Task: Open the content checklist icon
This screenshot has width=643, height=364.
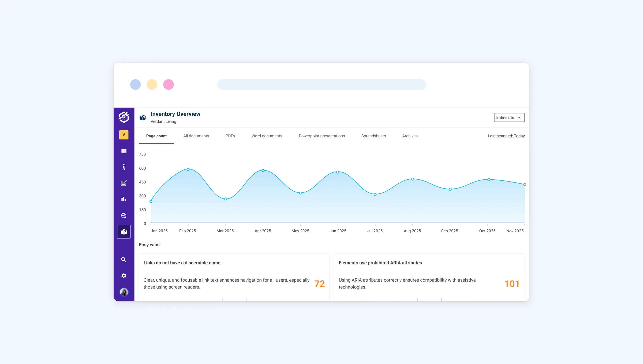Action: (x=124, y=183)
